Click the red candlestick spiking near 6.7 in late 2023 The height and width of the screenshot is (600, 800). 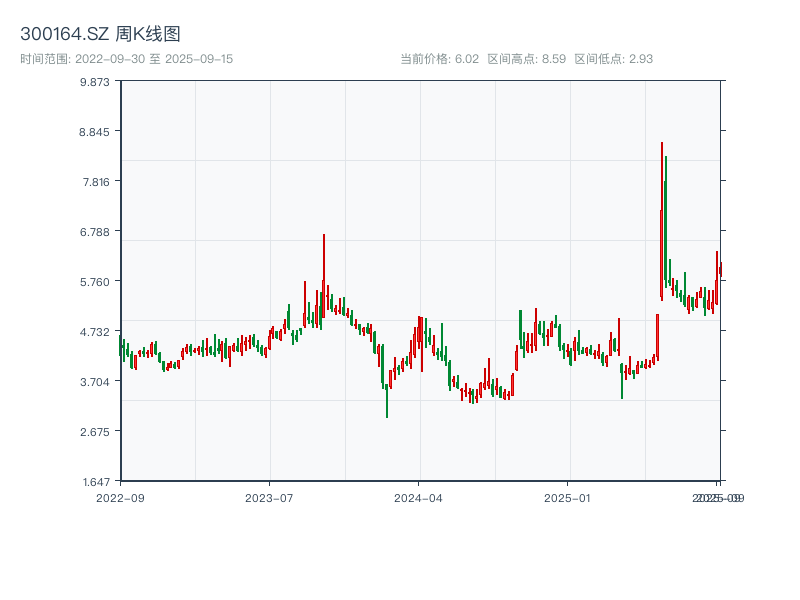pos(323,276)
